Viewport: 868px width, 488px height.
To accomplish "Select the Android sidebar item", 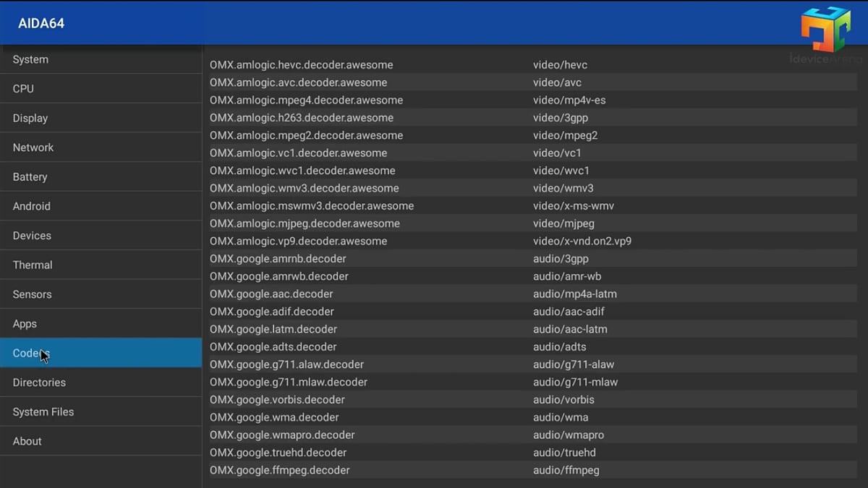I will [x=101, y=206].
